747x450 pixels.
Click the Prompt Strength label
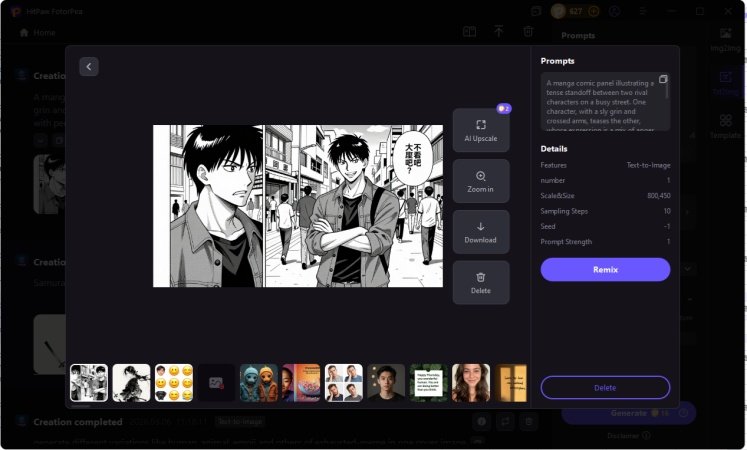[566, 241]
